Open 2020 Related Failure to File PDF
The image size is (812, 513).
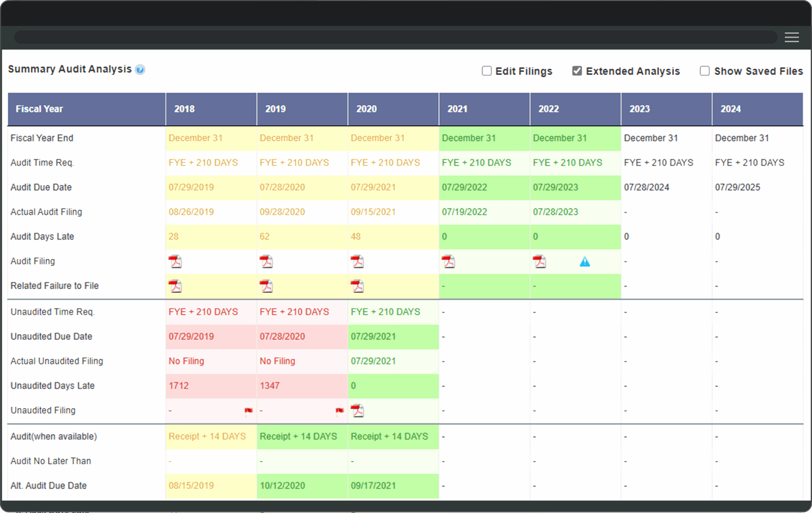(357, 286)
